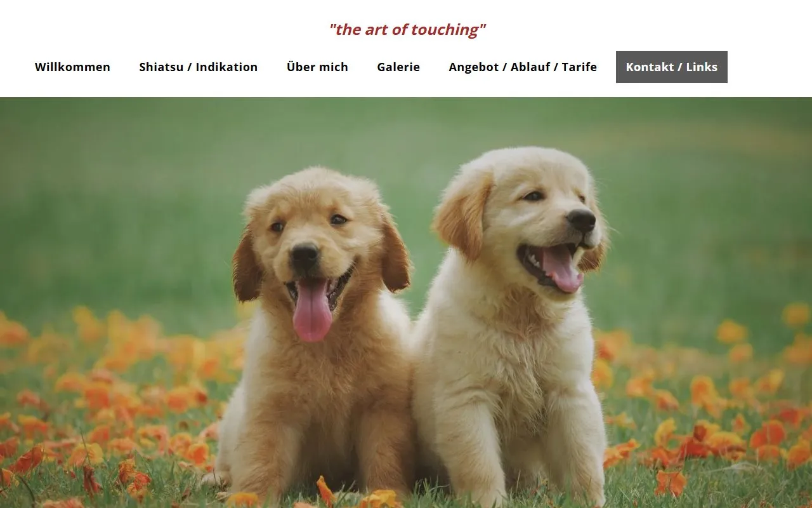
Task: Click the right puppy's open mouth
Action: click(x=551, y=265)
